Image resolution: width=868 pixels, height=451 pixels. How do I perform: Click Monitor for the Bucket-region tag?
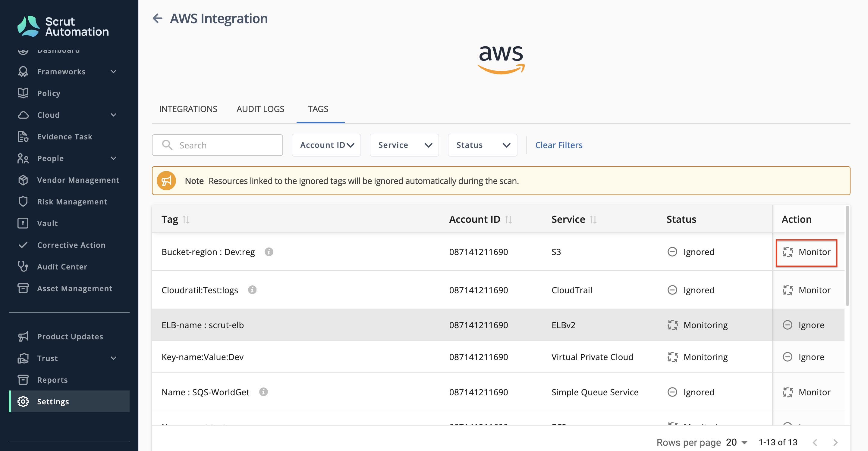[x=806, y=252]
